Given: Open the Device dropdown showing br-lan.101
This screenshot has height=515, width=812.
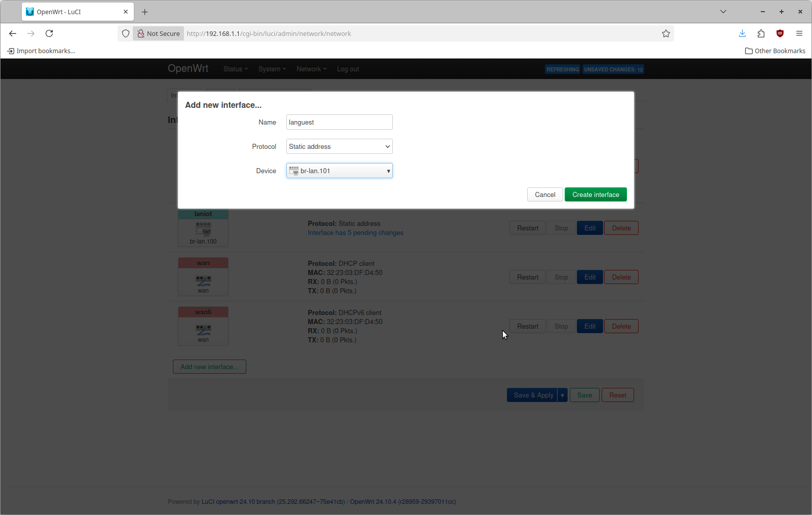Looking at the screenshot, I should coord(339,171).
